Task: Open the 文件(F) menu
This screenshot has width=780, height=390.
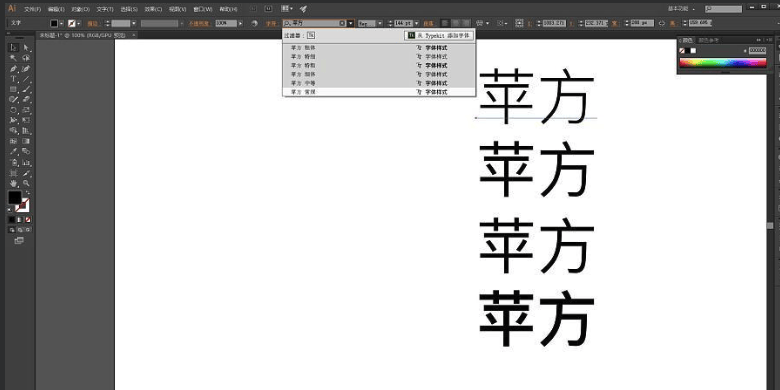Action: click(x=33, y=9)
